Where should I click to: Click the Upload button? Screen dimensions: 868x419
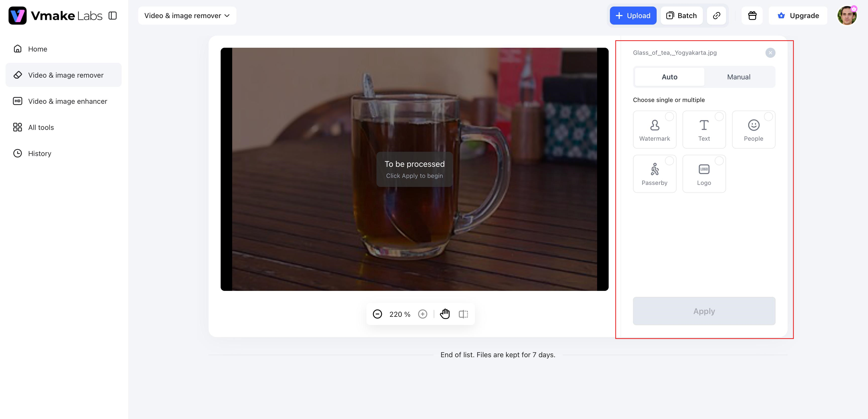click(633, 16)
